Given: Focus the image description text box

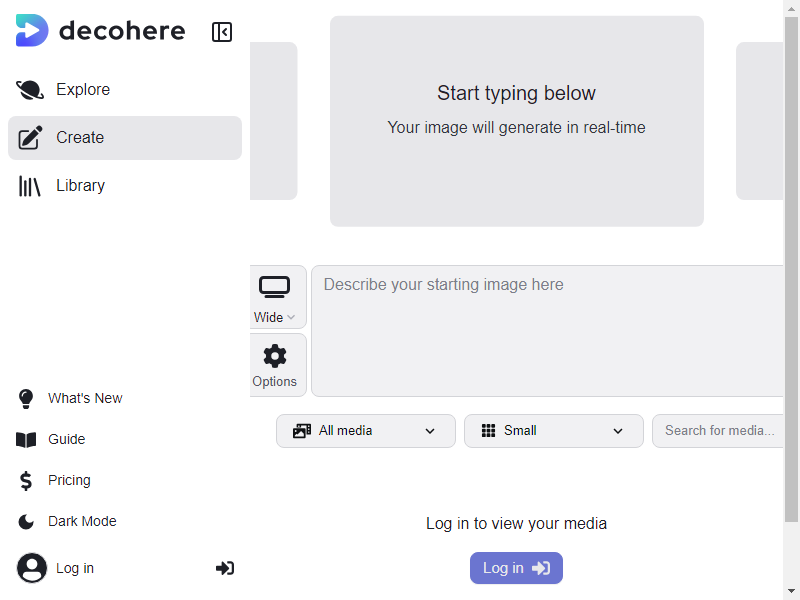Looking at the screenshot, I should (547, 330).
